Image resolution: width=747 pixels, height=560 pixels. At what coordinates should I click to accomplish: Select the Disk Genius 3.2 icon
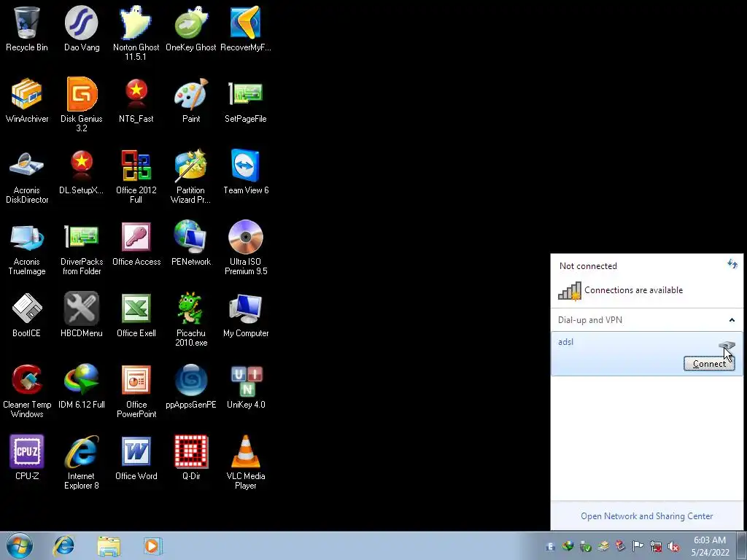(x=82, y=104)
